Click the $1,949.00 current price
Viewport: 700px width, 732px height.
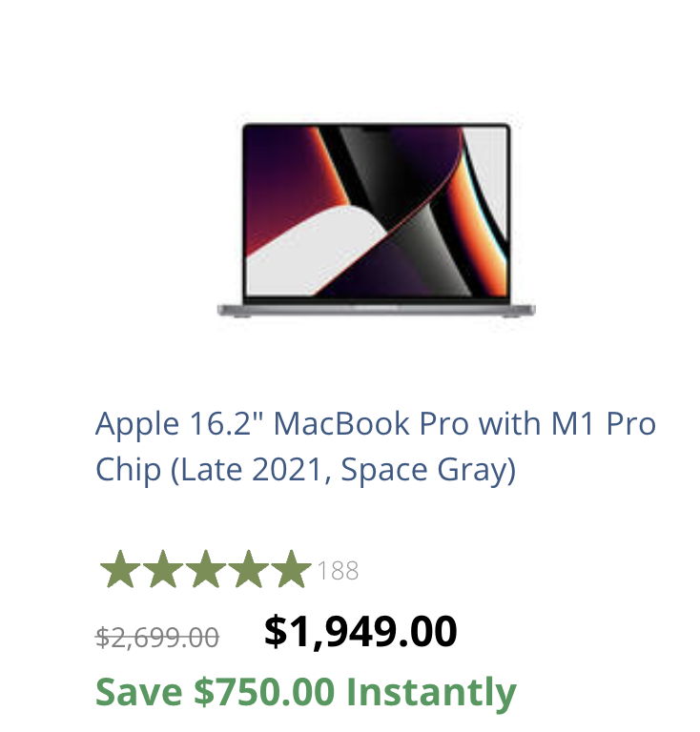[x=360, y=632]
